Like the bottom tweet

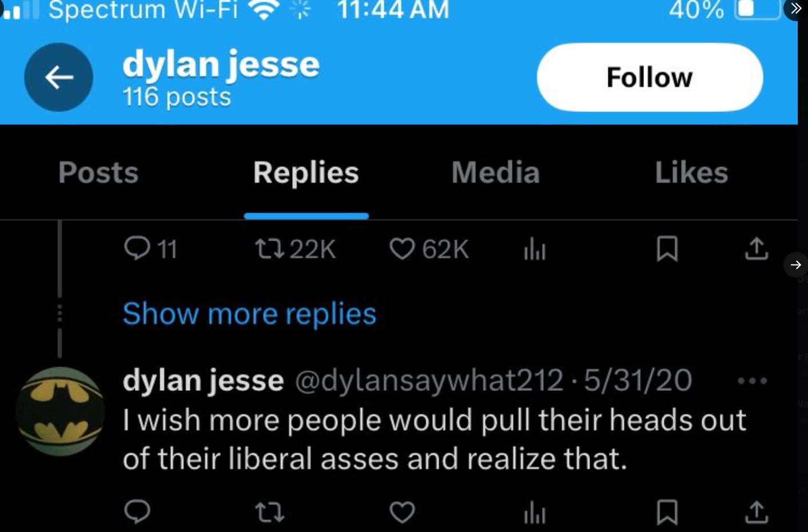point(404,513)
